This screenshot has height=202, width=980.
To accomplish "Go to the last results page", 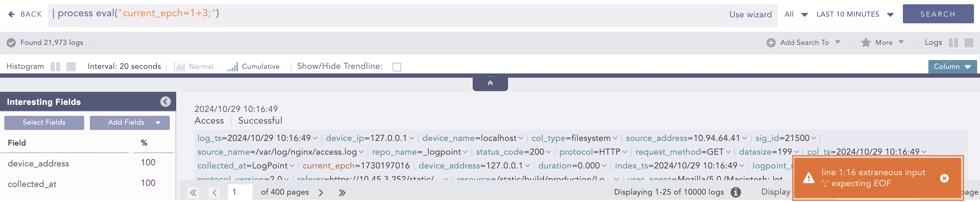I will 342,192.
